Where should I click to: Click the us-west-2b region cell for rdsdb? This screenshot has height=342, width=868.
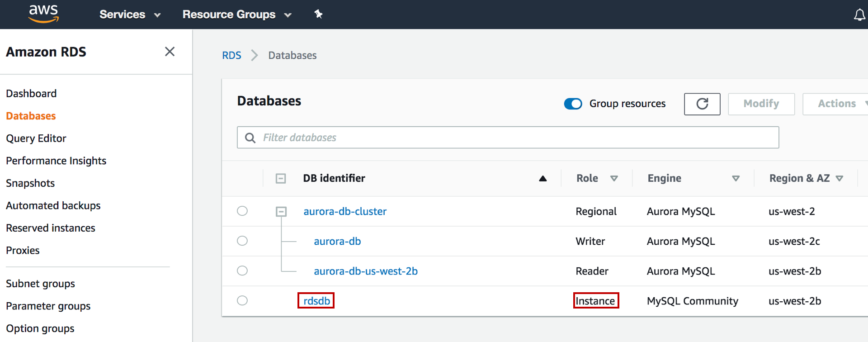pyautogui.click(x=795, y=301)
